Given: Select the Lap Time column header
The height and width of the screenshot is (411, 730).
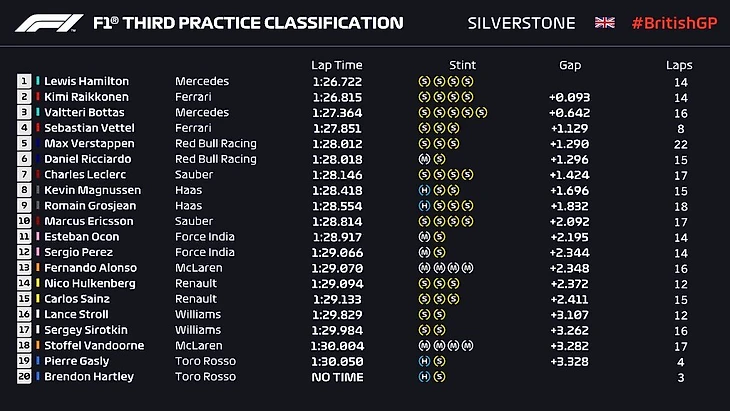Looking at the screenshot, I should [335, 65].
